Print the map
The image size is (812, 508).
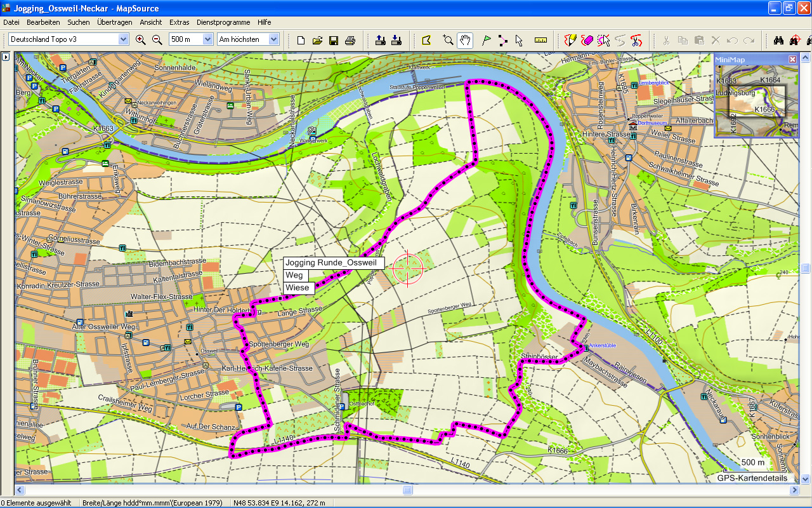coord(350,40)
